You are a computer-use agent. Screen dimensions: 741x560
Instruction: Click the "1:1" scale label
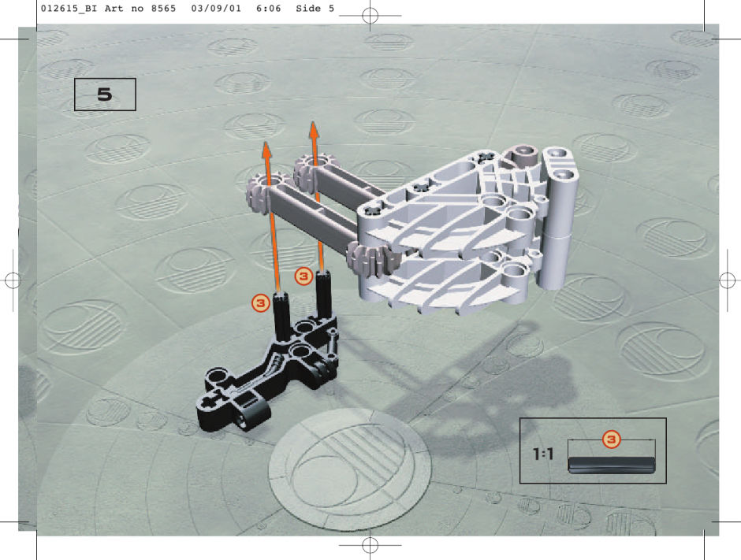[x=543, y=454]
